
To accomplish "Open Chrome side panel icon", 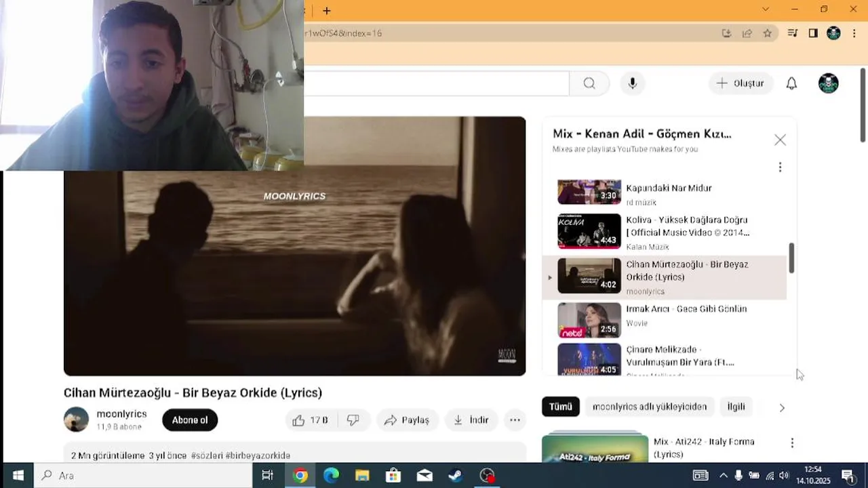I will (x=813, y=33).
